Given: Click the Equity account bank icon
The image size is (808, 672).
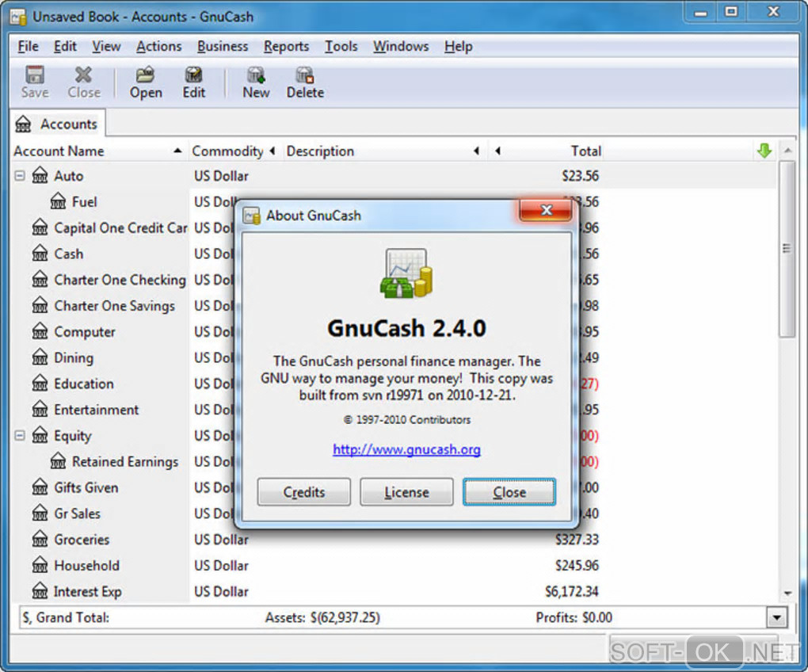Looking at the screenshot, I should coord(40,436).
